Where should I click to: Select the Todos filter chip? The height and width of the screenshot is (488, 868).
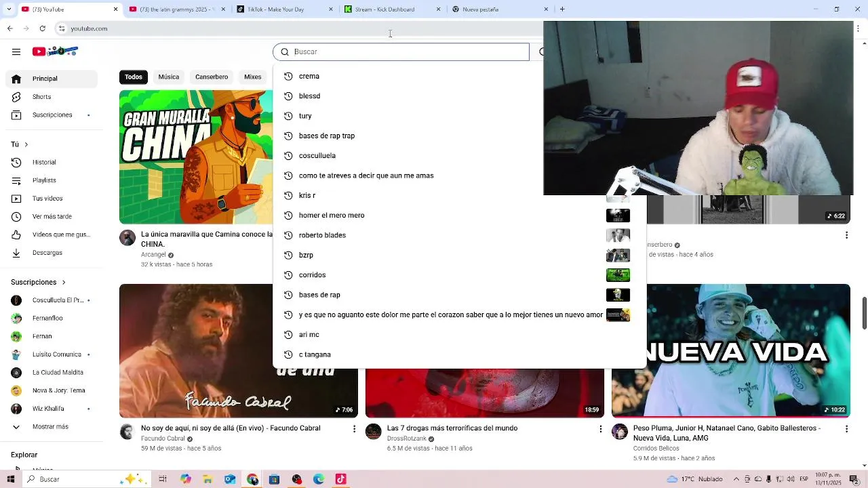[x=134, y=77]
